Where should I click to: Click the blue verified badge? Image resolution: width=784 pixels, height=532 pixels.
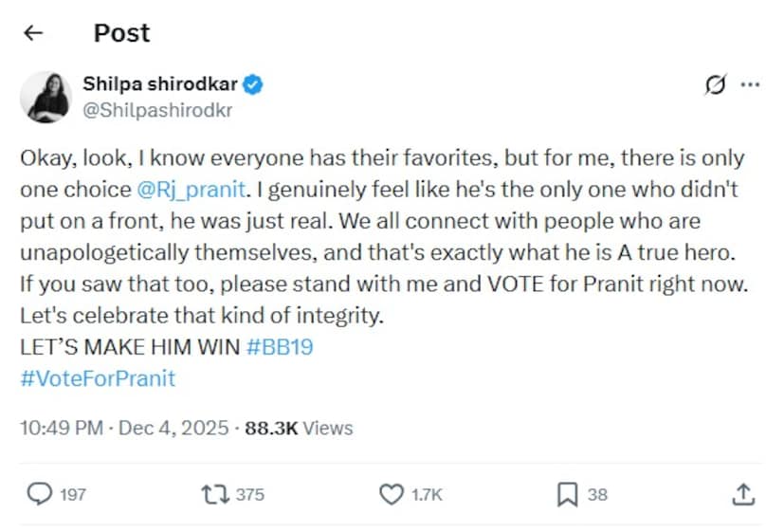tap(253, 84)
